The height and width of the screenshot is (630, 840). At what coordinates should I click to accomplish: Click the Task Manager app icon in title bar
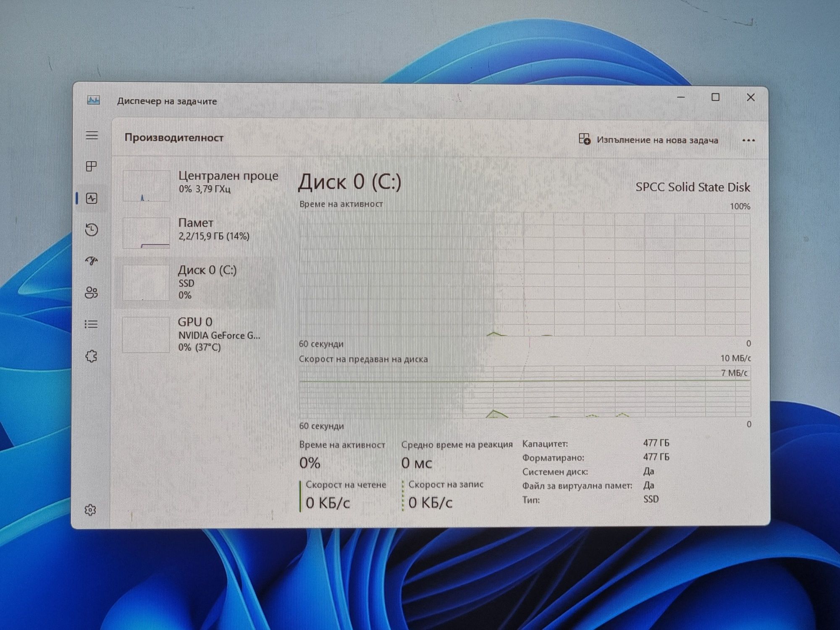point(93,100)
